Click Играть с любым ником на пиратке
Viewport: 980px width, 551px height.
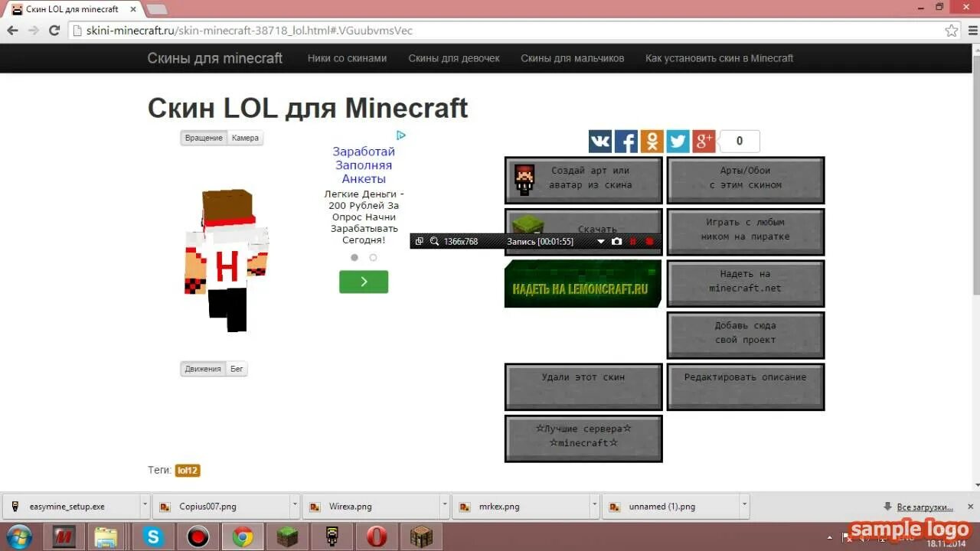746,231
